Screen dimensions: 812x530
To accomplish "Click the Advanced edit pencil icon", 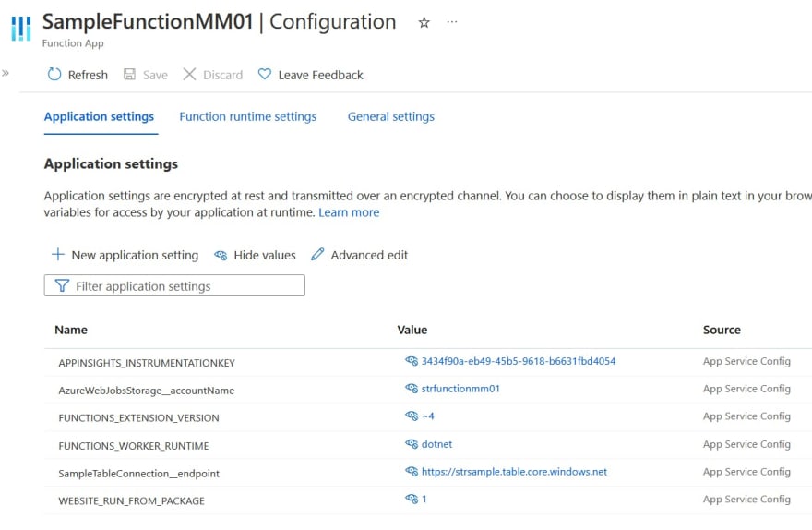I will [317, 254].
